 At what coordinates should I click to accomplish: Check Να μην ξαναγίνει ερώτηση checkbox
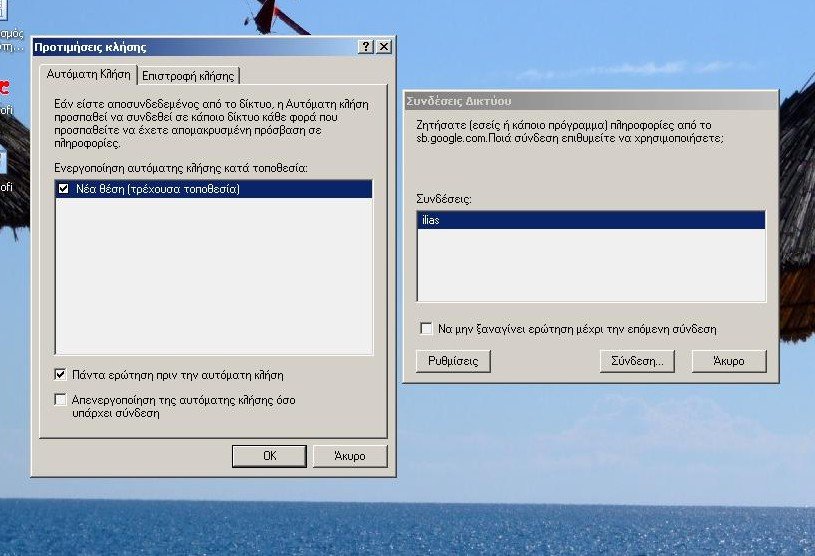pos(427,329)
